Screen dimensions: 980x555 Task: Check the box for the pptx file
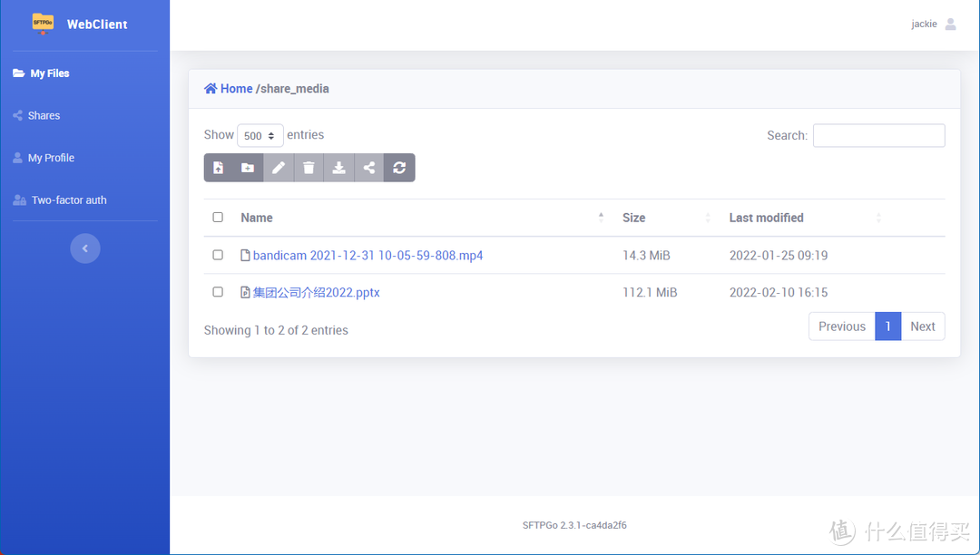(218, 292)
